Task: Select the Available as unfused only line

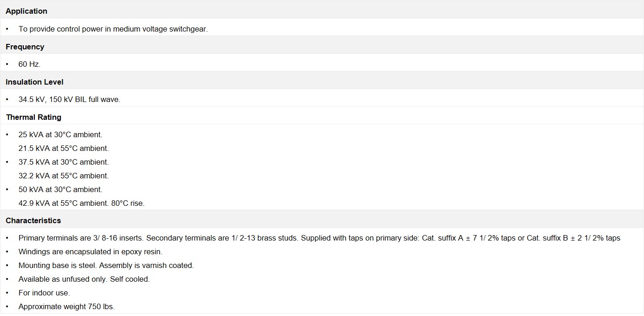Action: (x=84, y=279)
